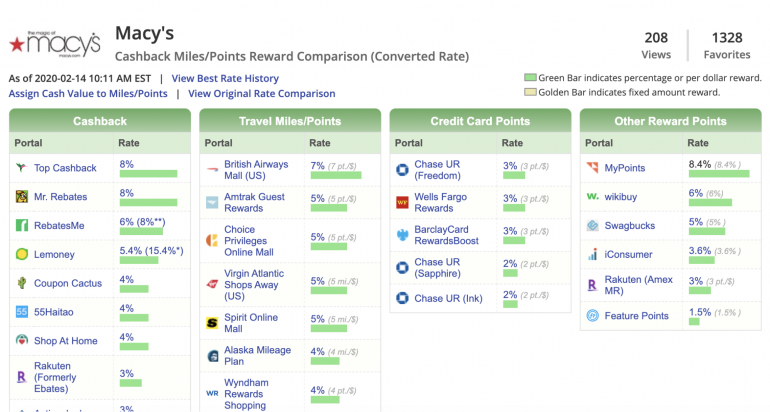
Task: Click the golden bar legend swatch
Action: pyautogui.click(x=529, y=92)
